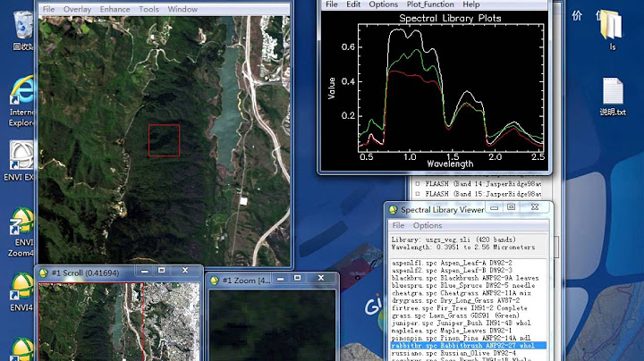This screenshot has height=361, width=644.
Task: Click the #1 Zoom window title icon
Action: [x=214, y=281]
